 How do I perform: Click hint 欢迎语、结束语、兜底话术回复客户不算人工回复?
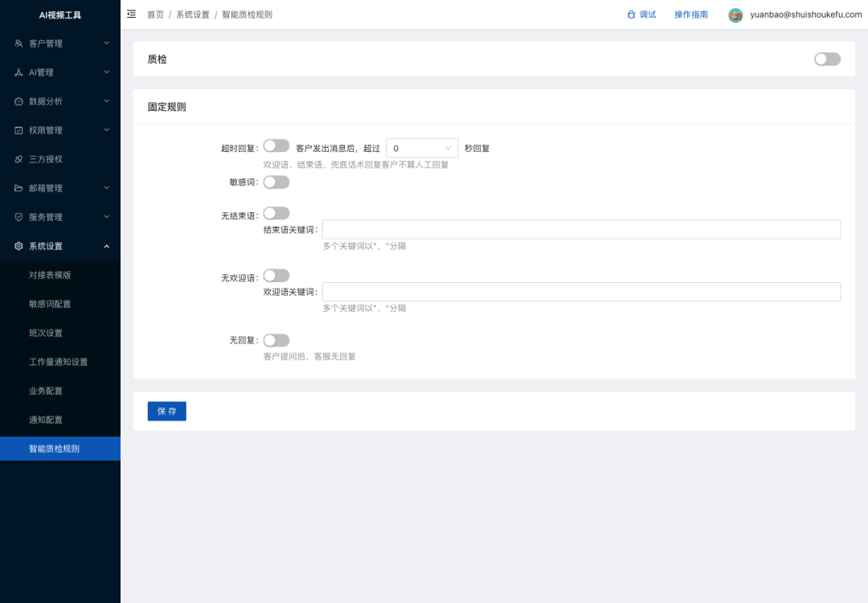pos(356,165)
